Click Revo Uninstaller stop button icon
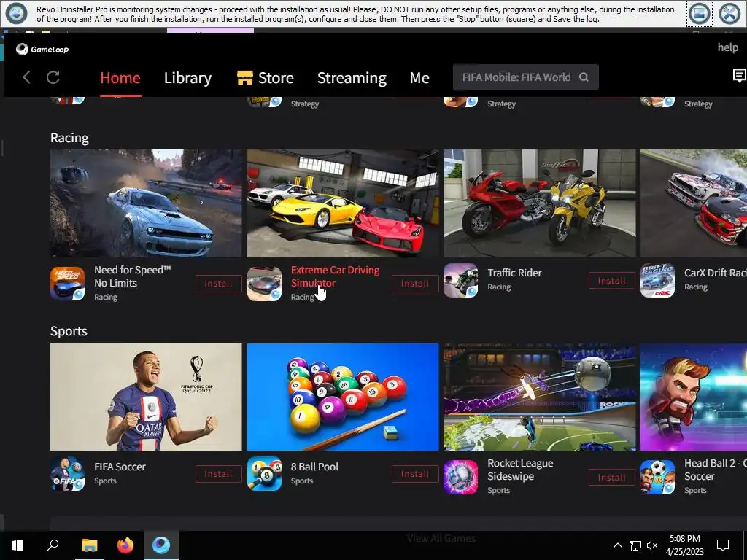This screenshot has width=747, height=560. 700,14
